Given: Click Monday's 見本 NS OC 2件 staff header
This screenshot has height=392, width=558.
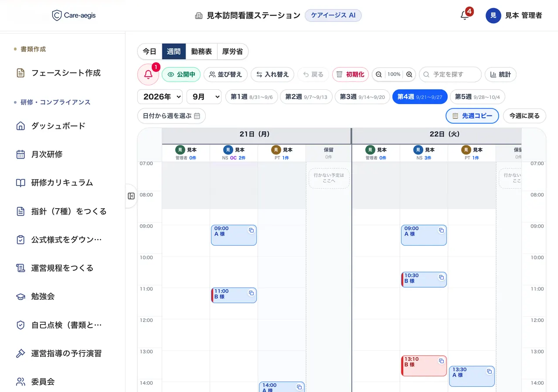Looking at the screenshot, I should 234,153.
